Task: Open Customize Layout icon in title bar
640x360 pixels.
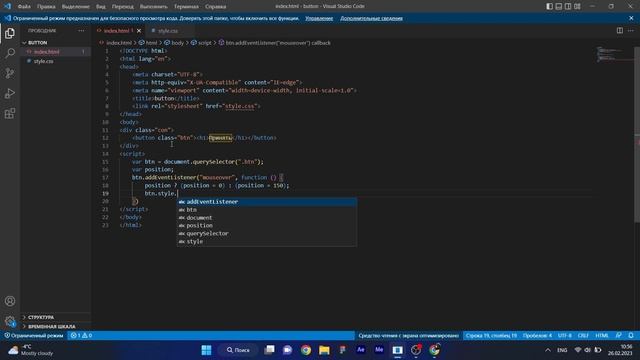Action: point(577,6)
